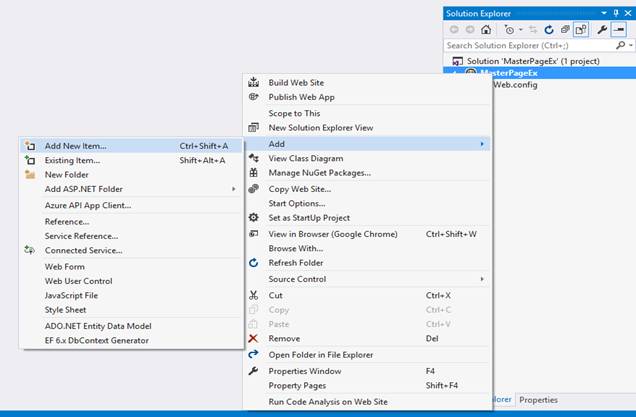The height and width of the screenshot is (417, 636).
Task: Pin the Solution Explorer panel with Auto Hide
Action: [x=615, y=12]
